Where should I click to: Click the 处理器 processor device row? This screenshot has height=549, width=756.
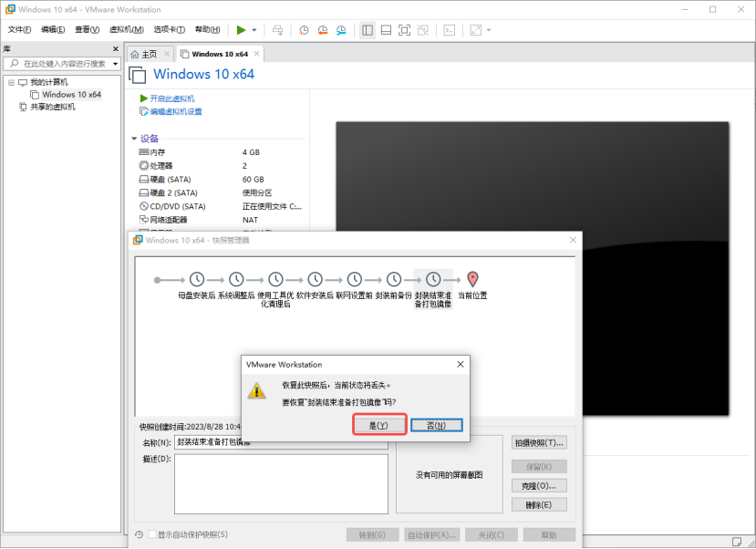point(220,166)
